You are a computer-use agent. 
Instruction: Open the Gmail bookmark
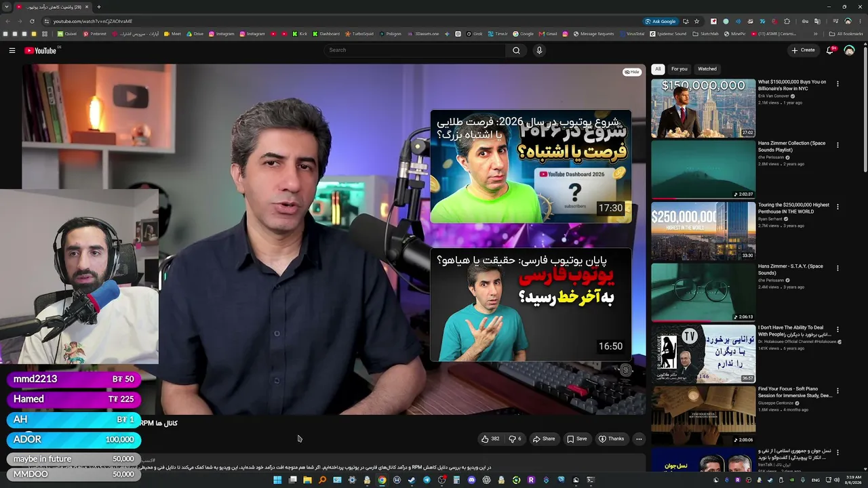pos(548,34)
